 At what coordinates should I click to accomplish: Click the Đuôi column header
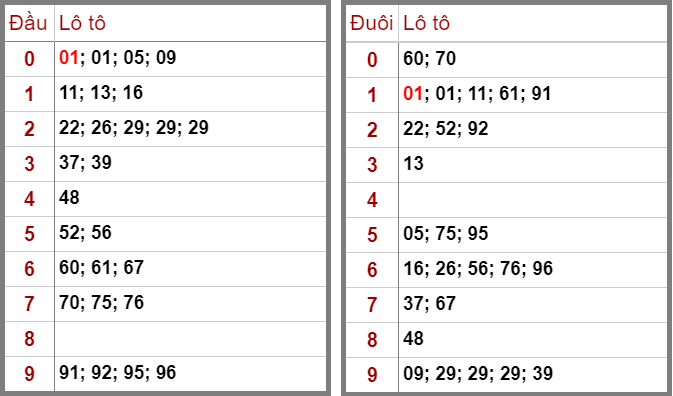click(x=372, y=23)
